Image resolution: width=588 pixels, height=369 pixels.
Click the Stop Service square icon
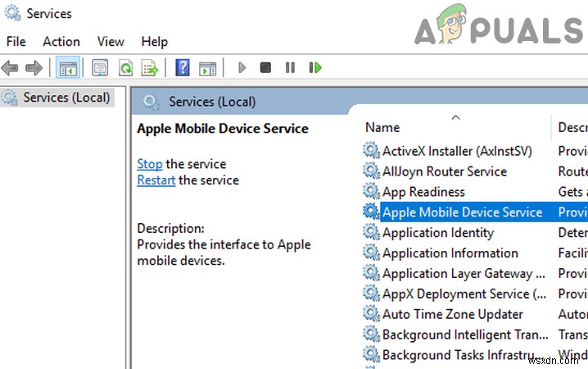265,67
